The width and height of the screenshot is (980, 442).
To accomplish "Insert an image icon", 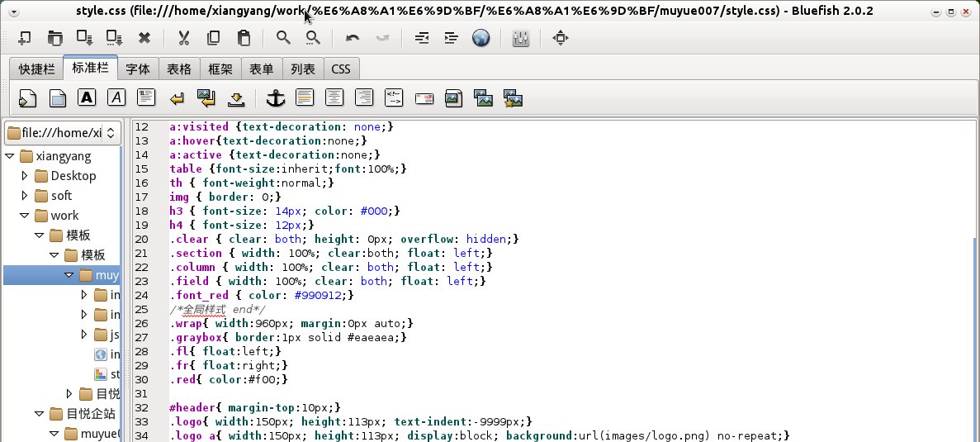I will pyautogui.click(x=454, y=98).
